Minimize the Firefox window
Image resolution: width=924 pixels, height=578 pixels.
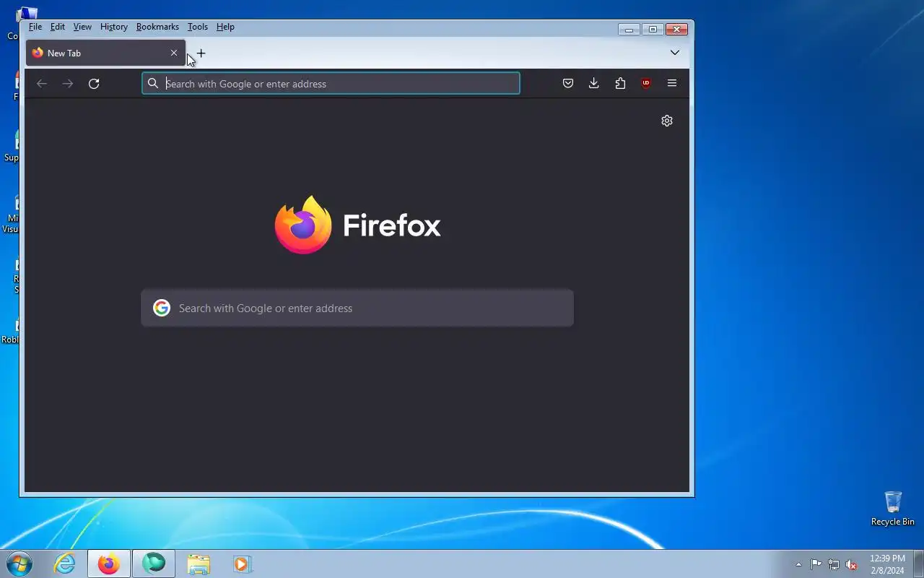click(x=629, y=30)
